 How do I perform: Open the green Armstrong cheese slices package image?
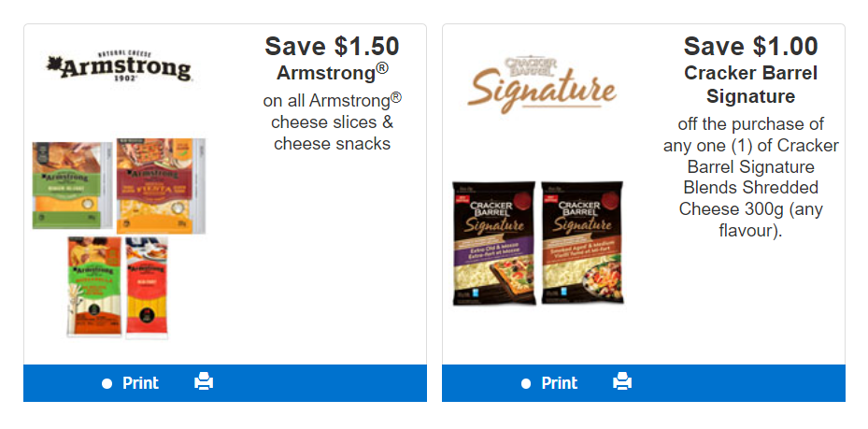(73, 185)
